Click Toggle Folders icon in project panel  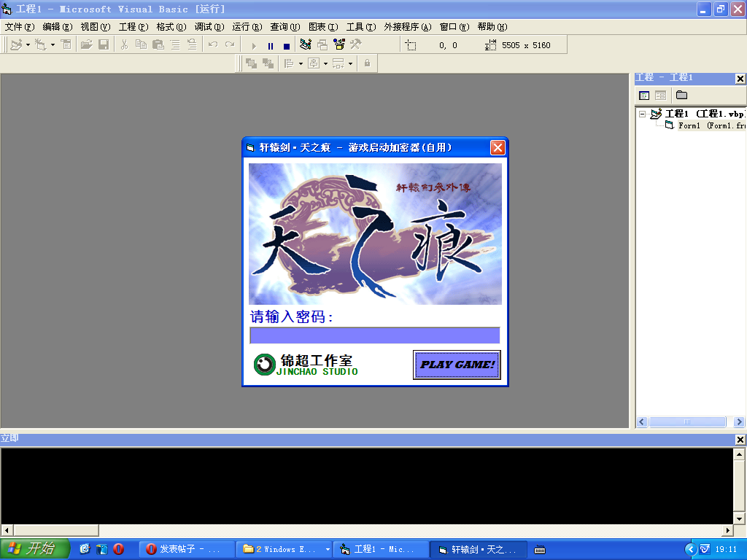(x=682, y=96)
